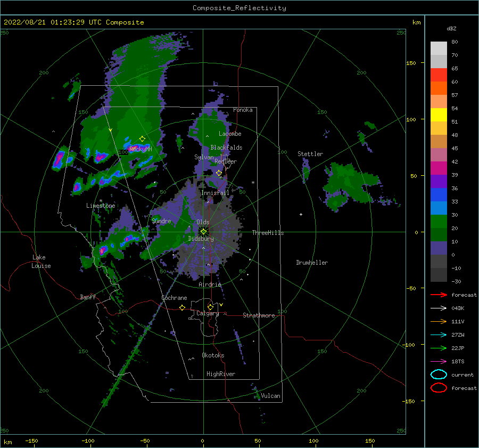
Task: Click the Banff label
Action: coord(88,297)
